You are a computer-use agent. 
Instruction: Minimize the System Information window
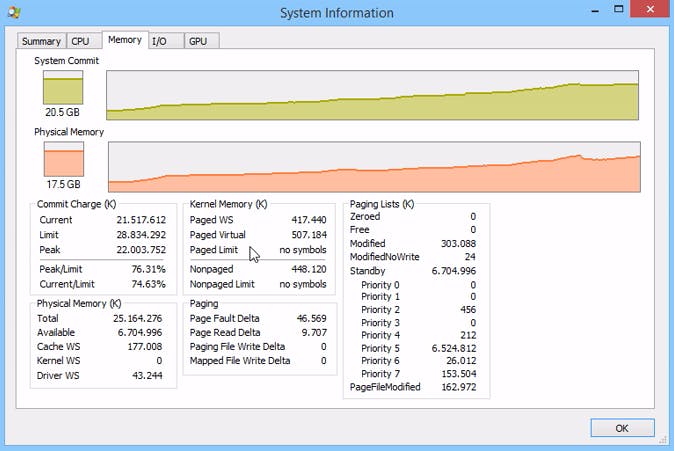(595, 10)
